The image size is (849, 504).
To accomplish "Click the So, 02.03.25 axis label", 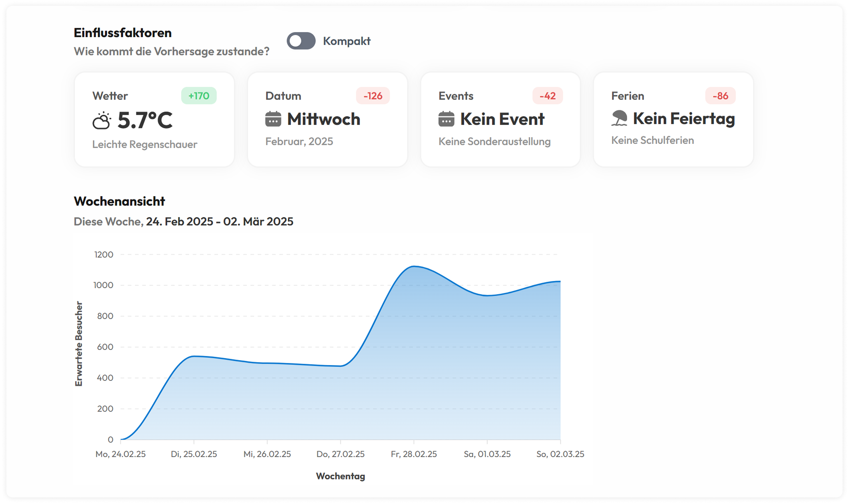I will [560, 454].
